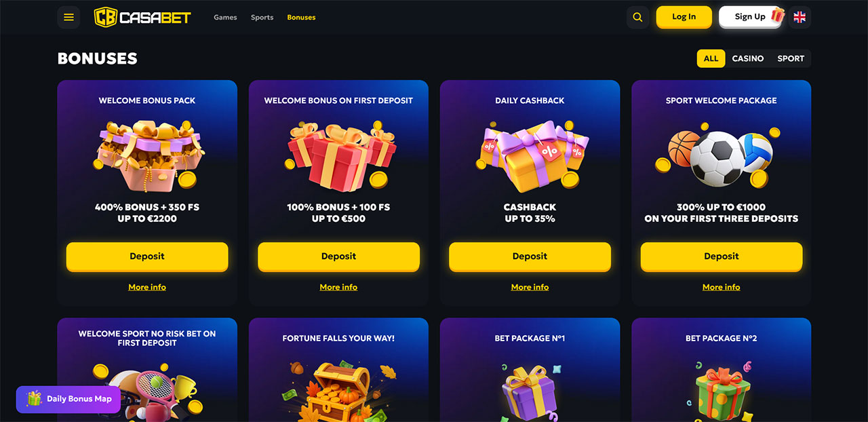Select the ALL filter tab
The image size is (868, 422).
(711, 58)
